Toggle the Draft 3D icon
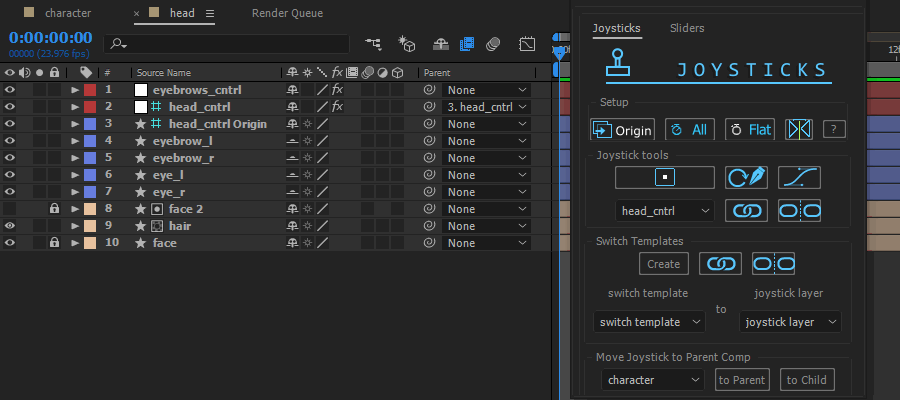900x400 pixels. pos(407,44)
